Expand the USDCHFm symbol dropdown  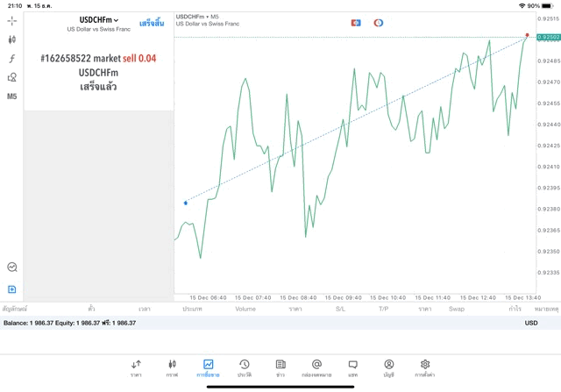pos(99,20)
